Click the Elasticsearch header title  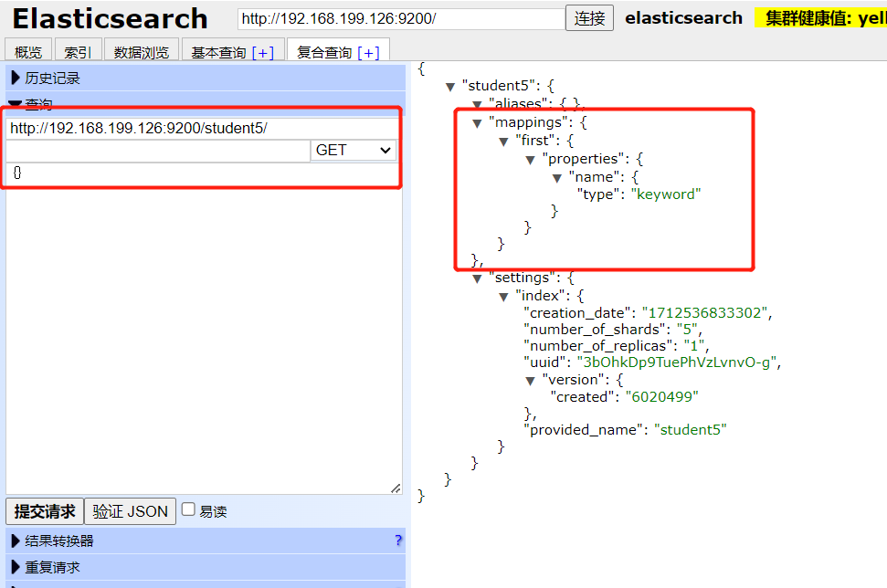110,18
